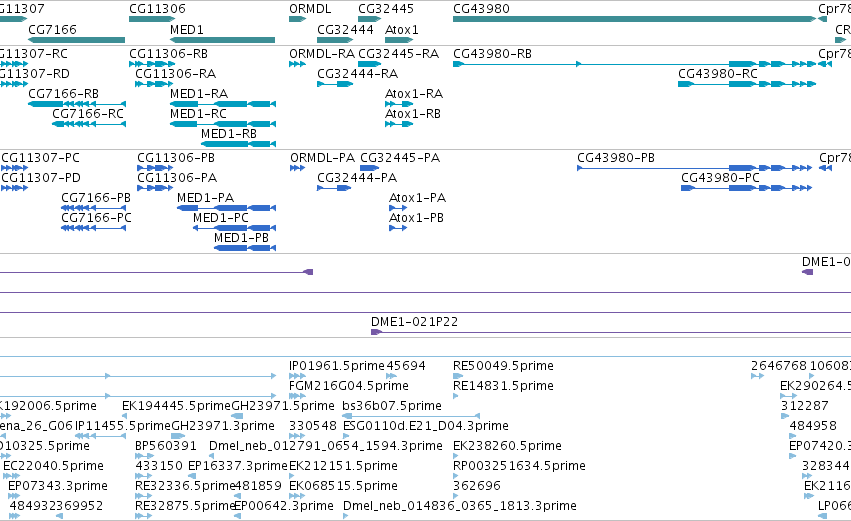
Task: Select transcript CG11306-RA
Action: click(x=175, y=74)
